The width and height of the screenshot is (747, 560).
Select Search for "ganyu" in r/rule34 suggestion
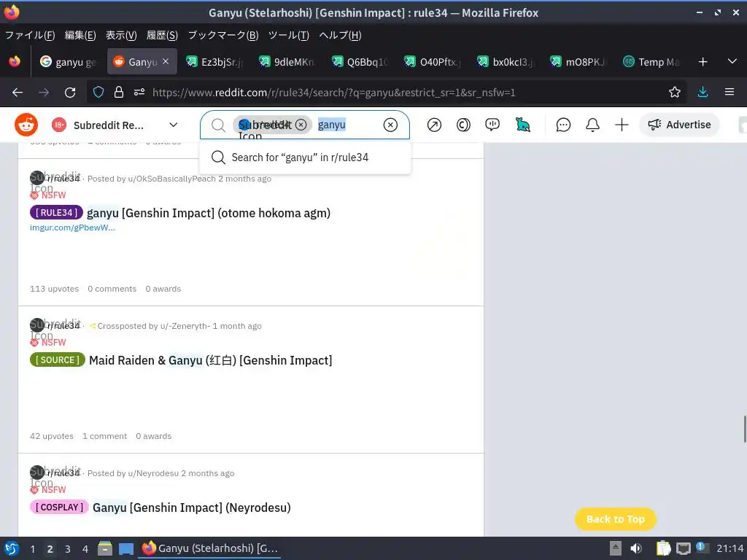click(306, 157)
